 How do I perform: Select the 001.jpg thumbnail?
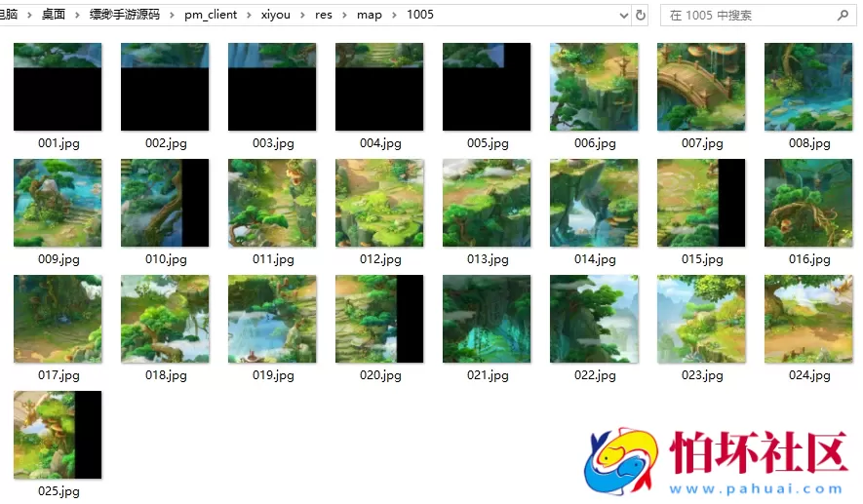58,87
